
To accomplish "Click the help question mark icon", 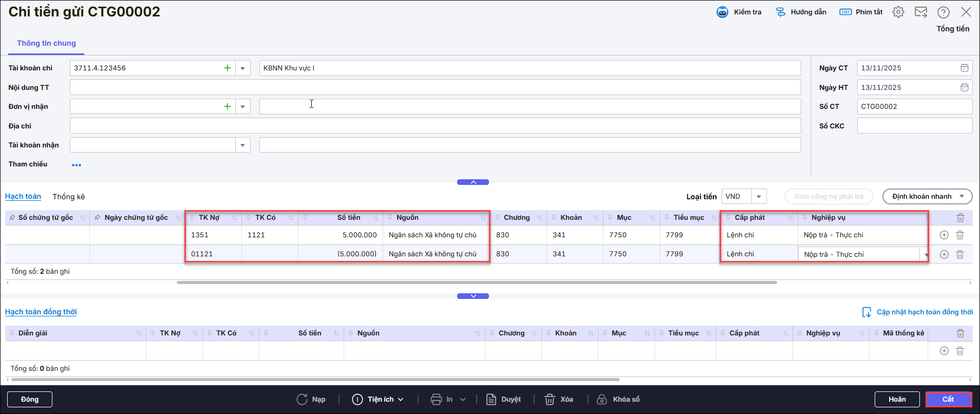I will click(943, 12).
